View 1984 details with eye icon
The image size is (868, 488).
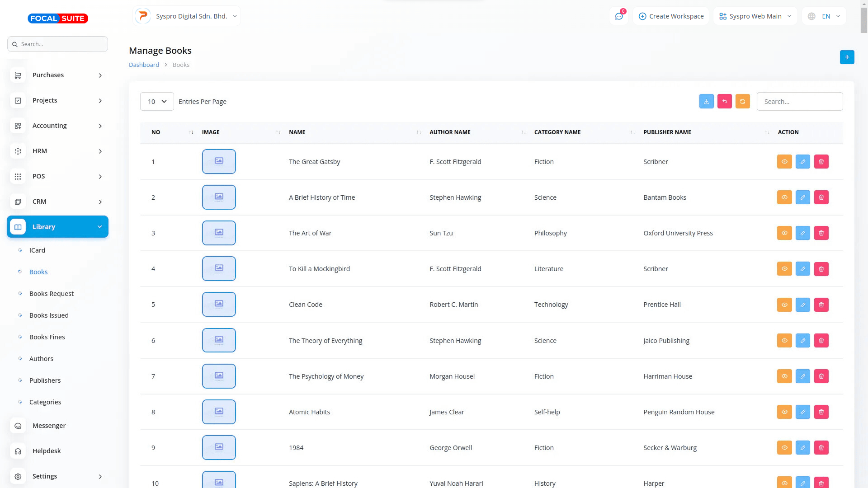(784, 448)
